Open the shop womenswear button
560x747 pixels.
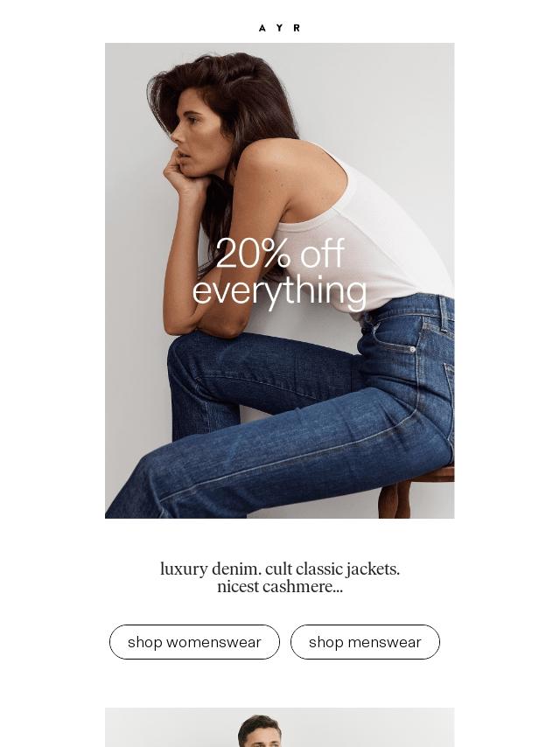(194, 642)
